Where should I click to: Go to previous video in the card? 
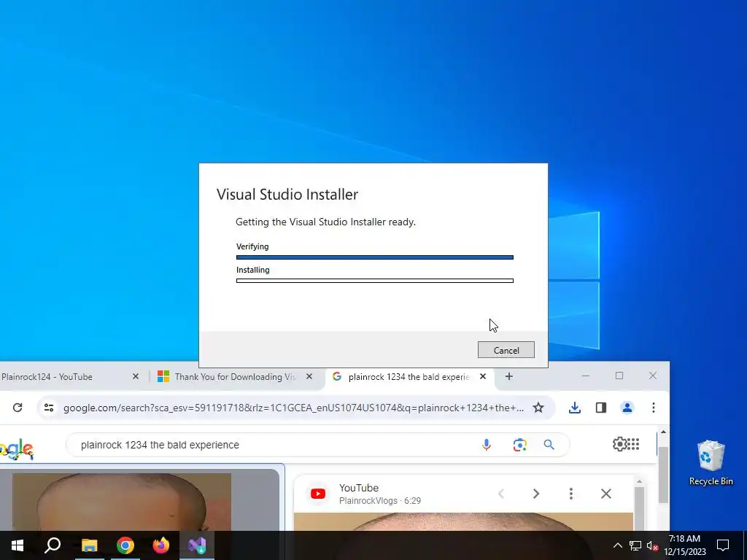pos(501,494)
